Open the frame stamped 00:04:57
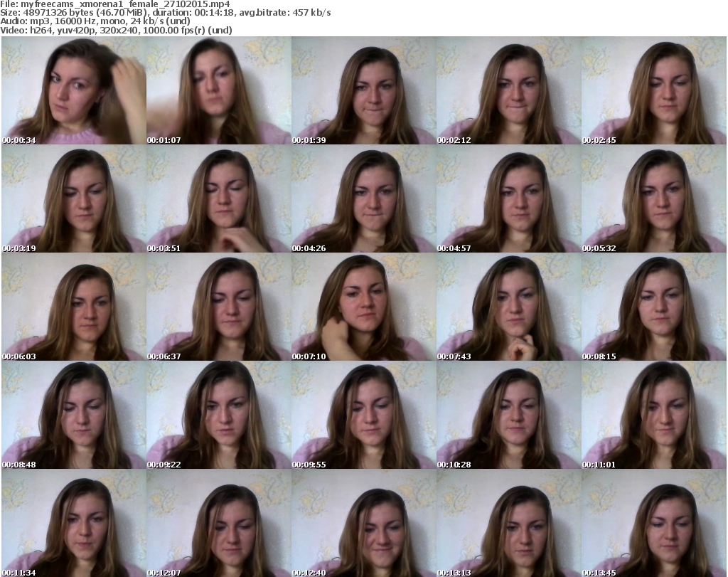Screen dimensions: 728x577 pos(509,198)
